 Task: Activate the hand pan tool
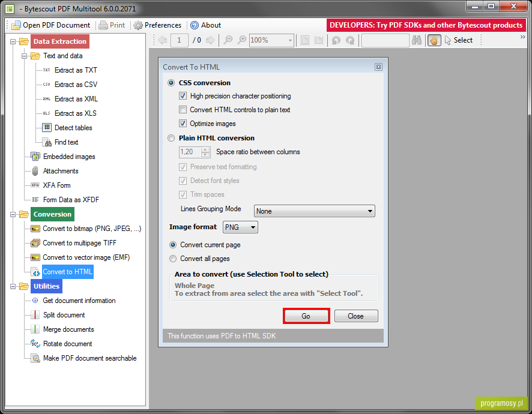tap(434, 40)
